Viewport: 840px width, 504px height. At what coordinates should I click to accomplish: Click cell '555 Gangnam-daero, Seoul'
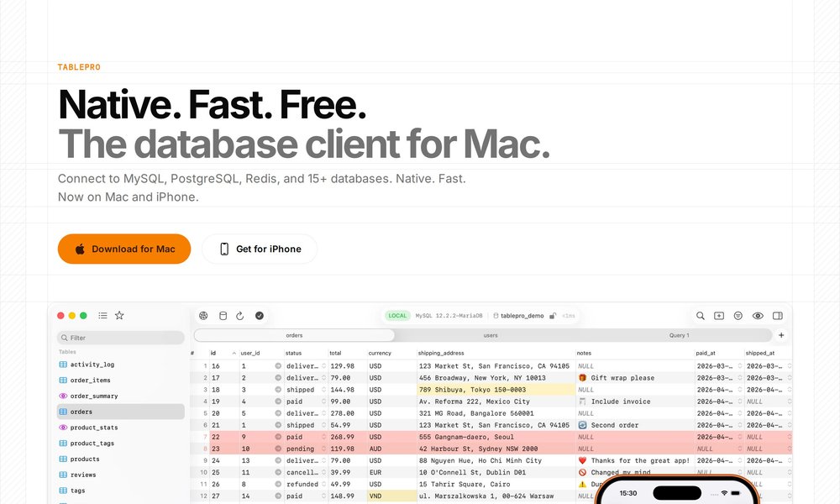pyautogui.click(x=496, y=437)
